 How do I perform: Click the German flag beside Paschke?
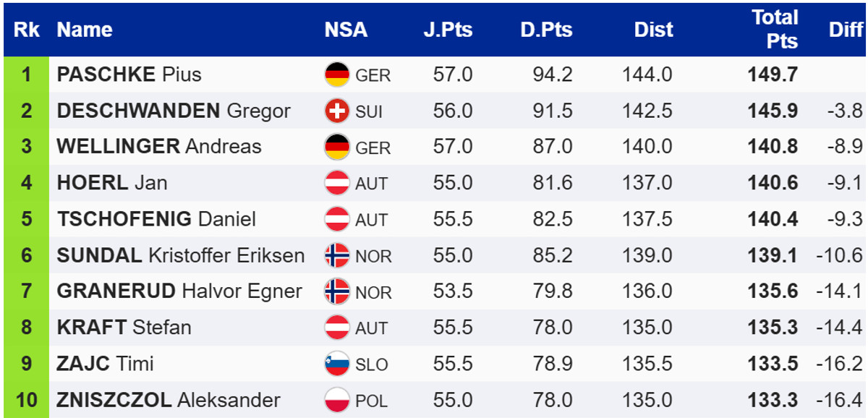tap(337, 74)
